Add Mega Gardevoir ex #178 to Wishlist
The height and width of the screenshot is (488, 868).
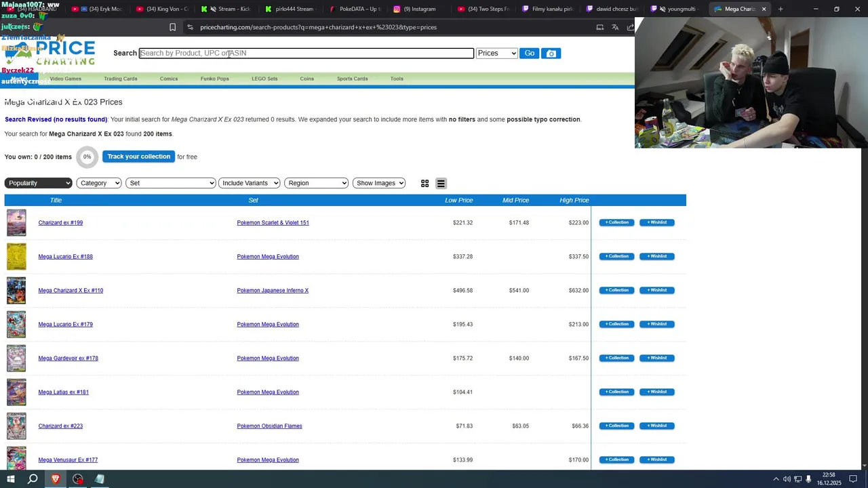point(657,358)
